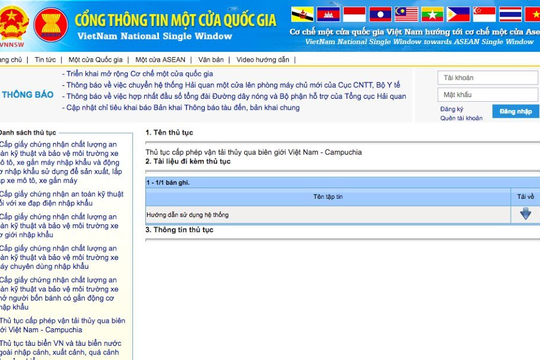Click the VietNam National Single Window subtitle
540x360 pixels.
(x=155, y=36)
